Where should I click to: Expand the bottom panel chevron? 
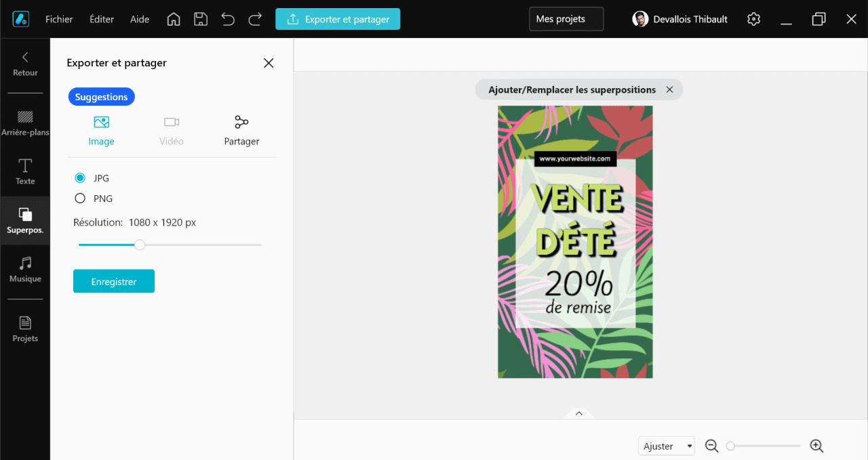pos(578,413)
